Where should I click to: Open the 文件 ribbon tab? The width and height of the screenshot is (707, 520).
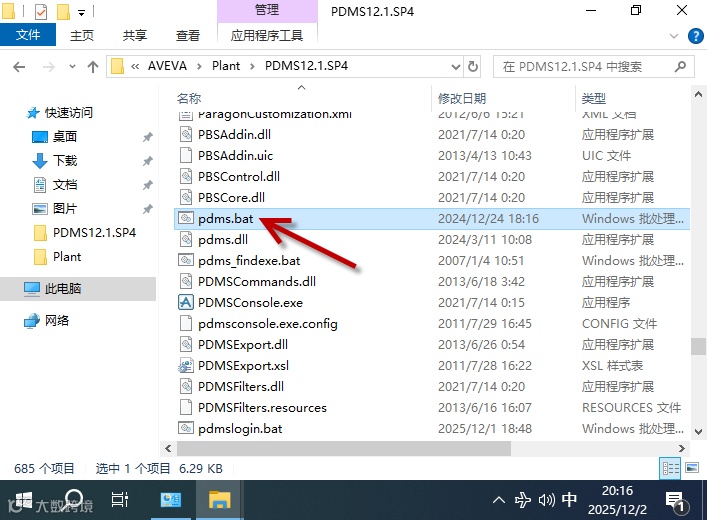(28, 35)
